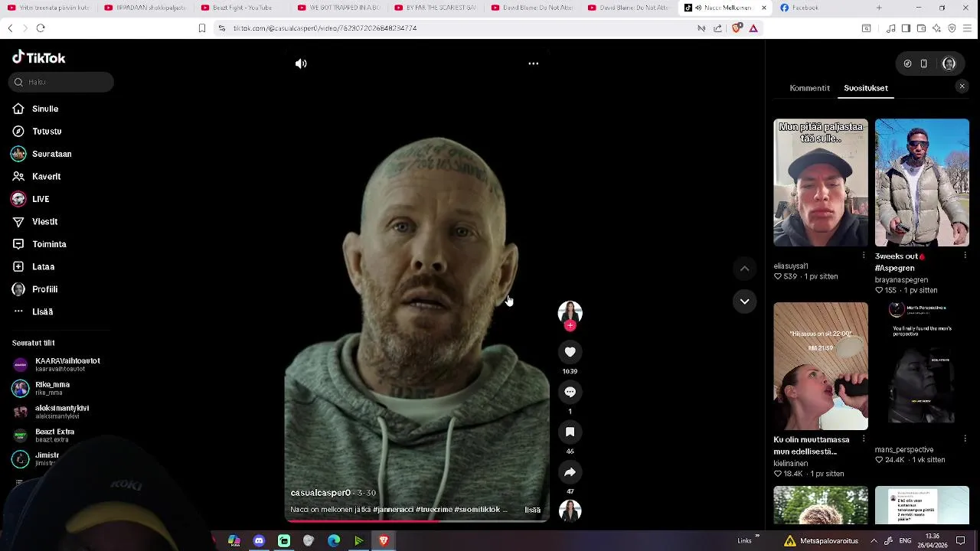Open Sinulle home feed
980x551 pixels.
45,109
